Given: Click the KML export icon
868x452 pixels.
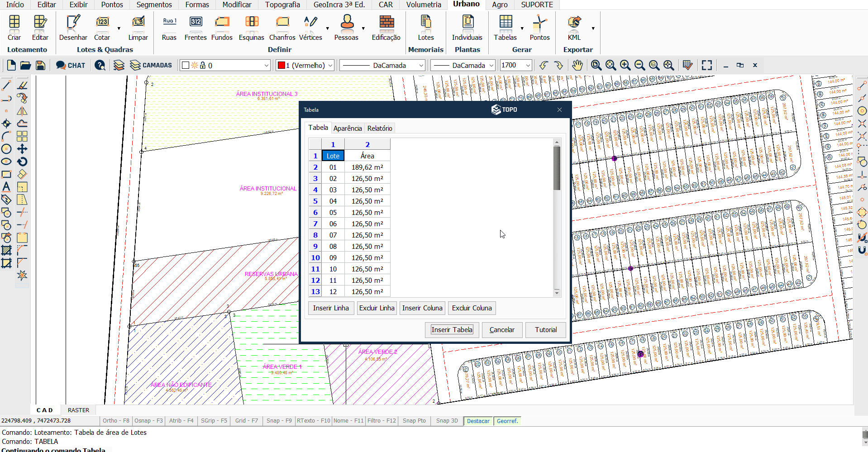Looking at the screenshot, I should (574, 28).
